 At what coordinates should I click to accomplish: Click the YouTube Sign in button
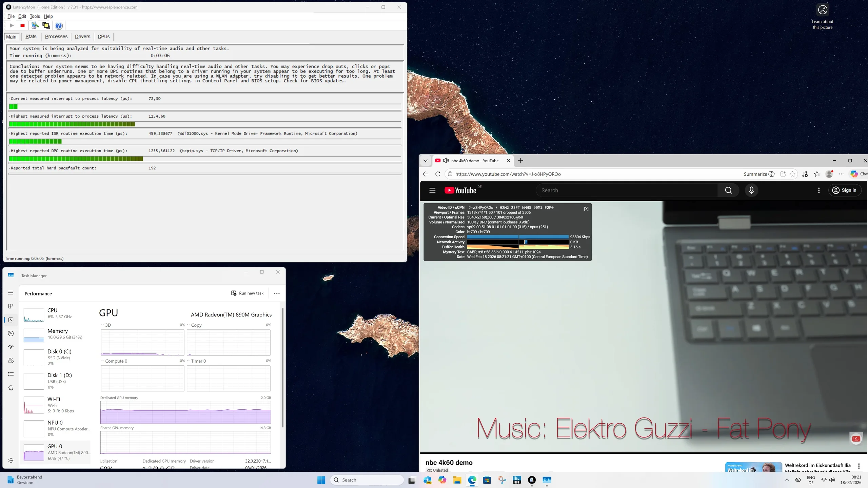click(844, 190)
